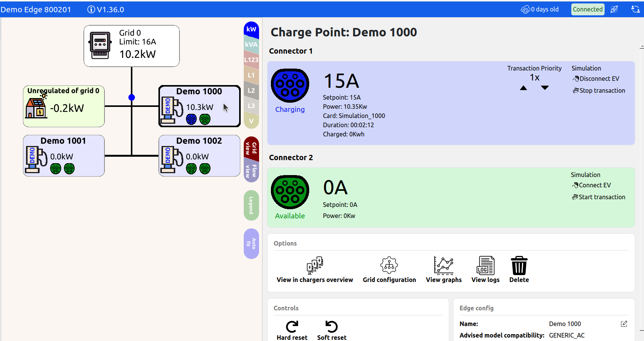This screenshot has width=644, height=341.
Task: Click the second green connector on Demo 1001
Action: click(x=69, y=169)
